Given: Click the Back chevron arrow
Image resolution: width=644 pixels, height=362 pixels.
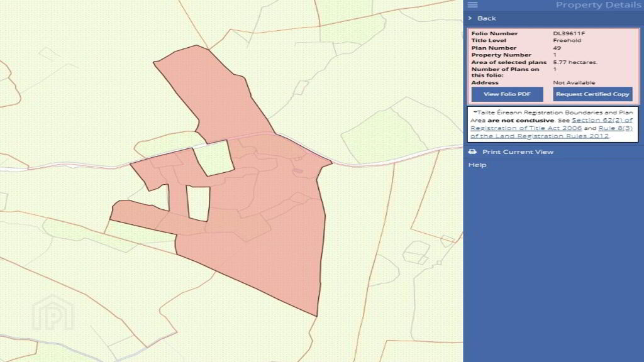Looking at the screenshot, I should [470, 18].
